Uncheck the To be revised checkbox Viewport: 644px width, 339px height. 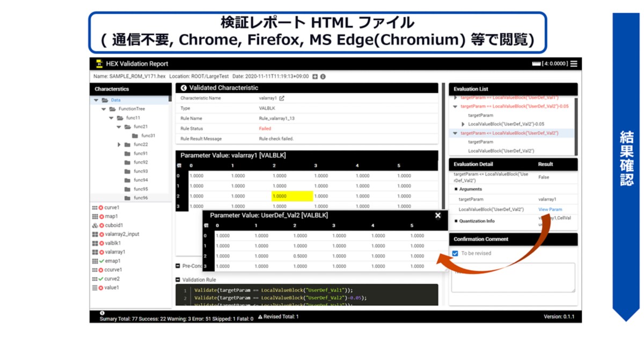pos(455,253)
